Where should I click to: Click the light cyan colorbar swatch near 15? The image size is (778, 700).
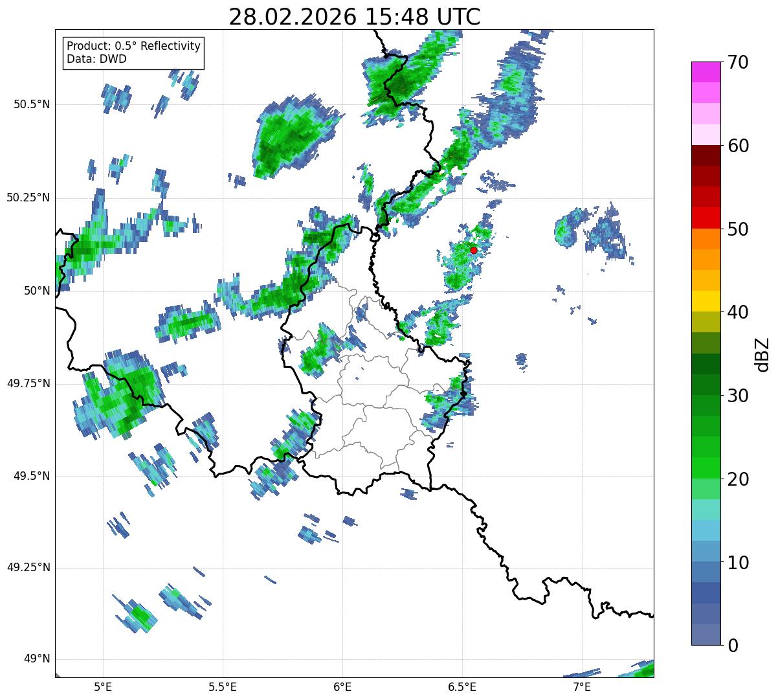pos(706,509)
